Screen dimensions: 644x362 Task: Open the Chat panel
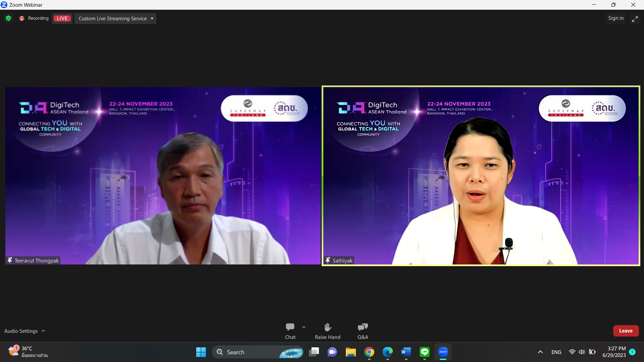click(x=290, y=331)
